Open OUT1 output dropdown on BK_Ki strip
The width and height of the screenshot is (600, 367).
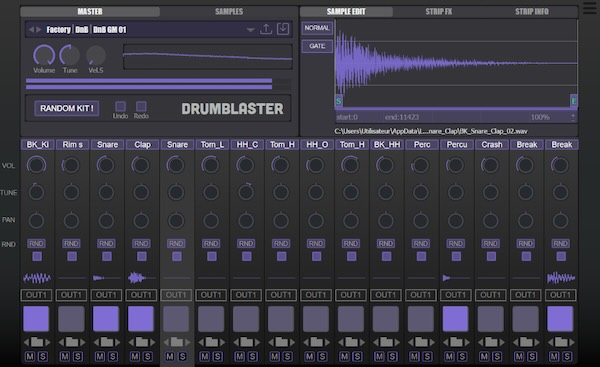tap(36, 295)
